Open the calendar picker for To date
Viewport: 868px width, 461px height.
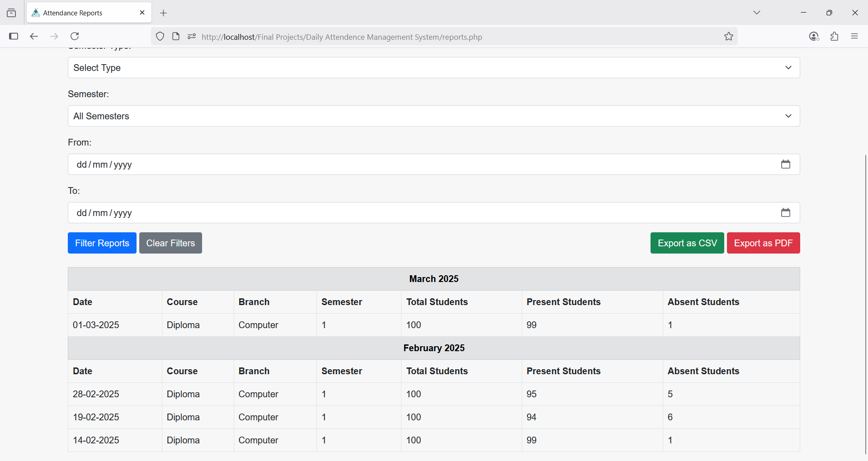[785, 212]
